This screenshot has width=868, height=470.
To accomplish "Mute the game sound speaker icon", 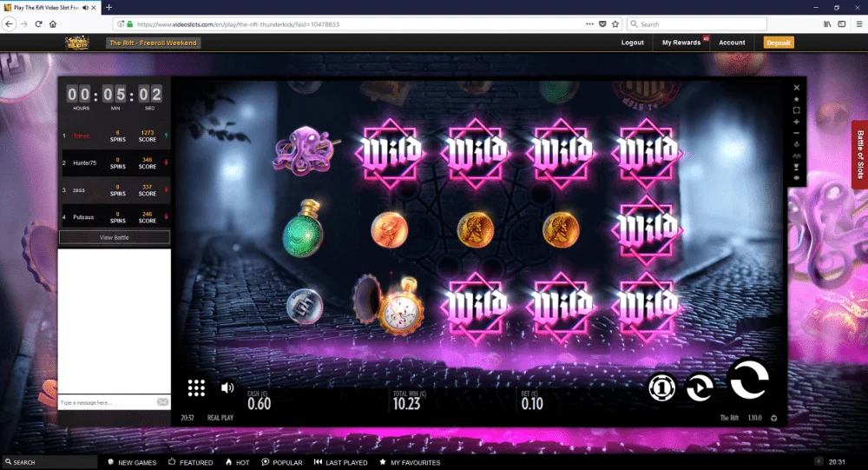I will tap(227, 387).
